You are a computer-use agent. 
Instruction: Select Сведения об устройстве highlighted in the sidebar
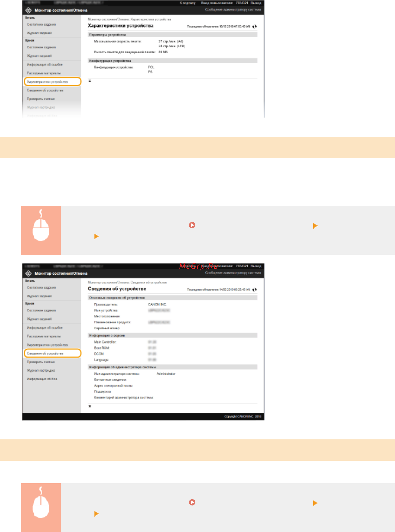point(53,353)
